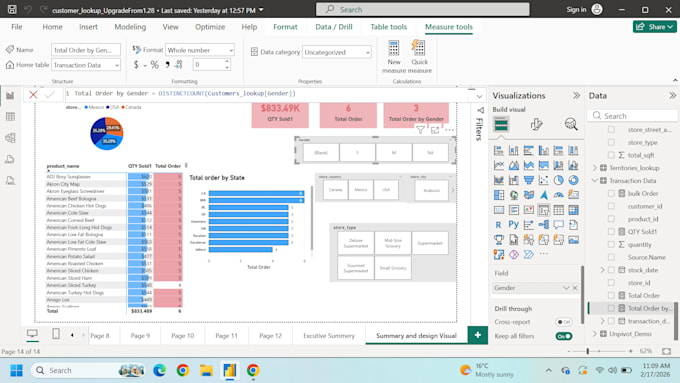The image size is (680, 383).
Task: Toggle the Keep all filters switch
Action: (564, 336)
